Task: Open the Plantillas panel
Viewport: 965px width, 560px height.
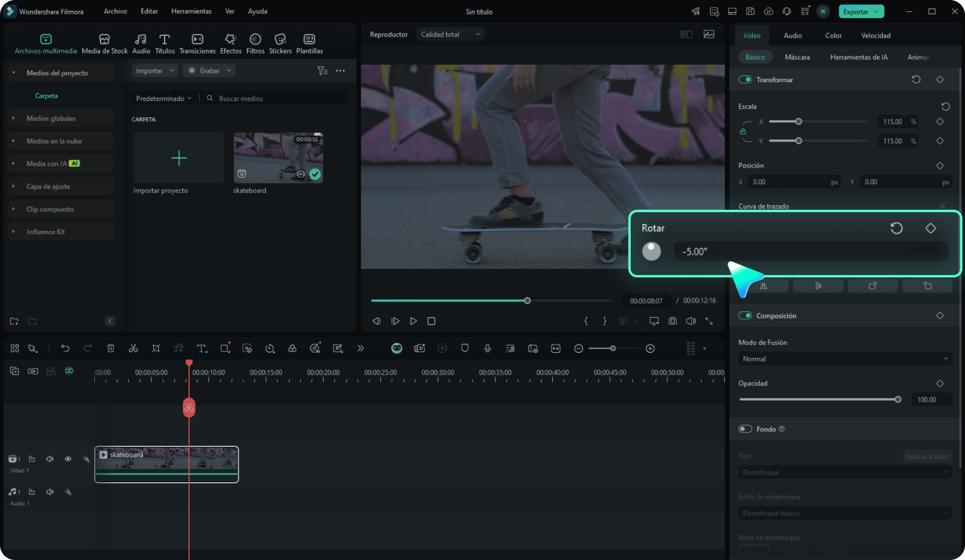Action: click(x=309, y=44)
